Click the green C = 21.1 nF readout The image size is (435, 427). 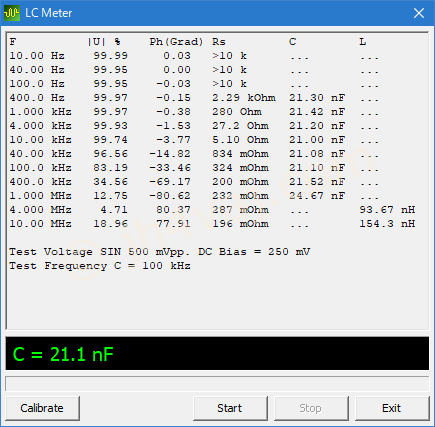click(63, 354)
